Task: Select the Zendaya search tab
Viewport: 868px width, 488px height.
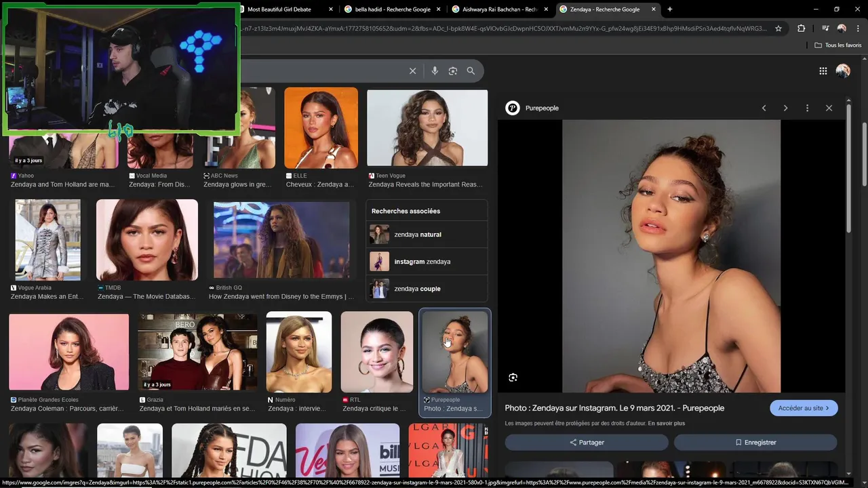Action: (608, 9)
